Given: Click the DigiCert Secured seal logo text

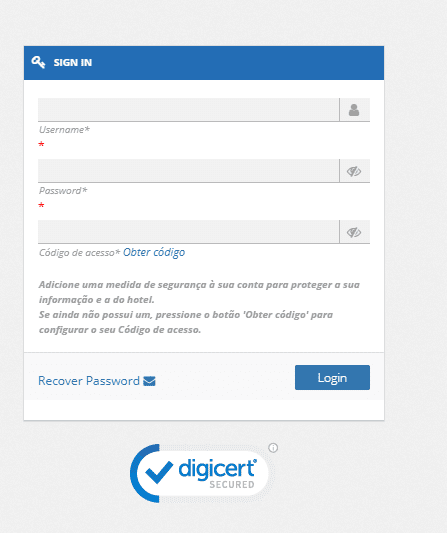Looking at the screenshot, I should click(x=218, y=474).
